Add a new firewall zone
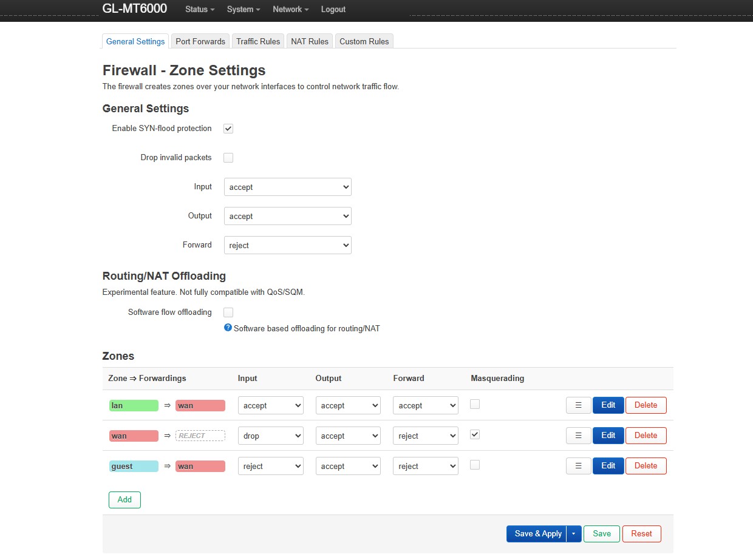 tap(124, 499)
